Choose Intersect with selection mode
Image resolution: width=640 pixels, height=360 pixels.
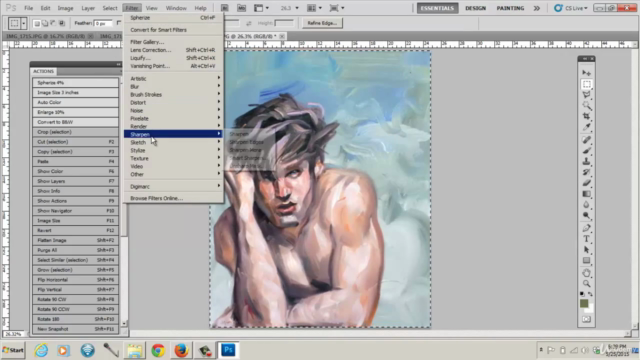click(62, 23)
